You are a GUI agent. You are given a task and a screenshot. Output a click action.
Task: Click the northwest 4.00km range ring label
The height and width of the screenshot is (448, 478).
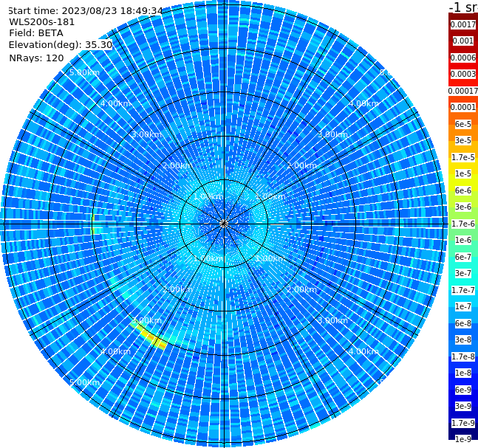(x=115, y=103)
